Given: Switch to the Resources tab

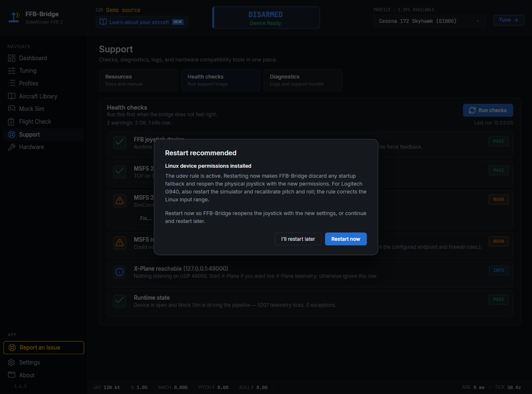Looking at the screenshot, I should (x=138, y=80).
